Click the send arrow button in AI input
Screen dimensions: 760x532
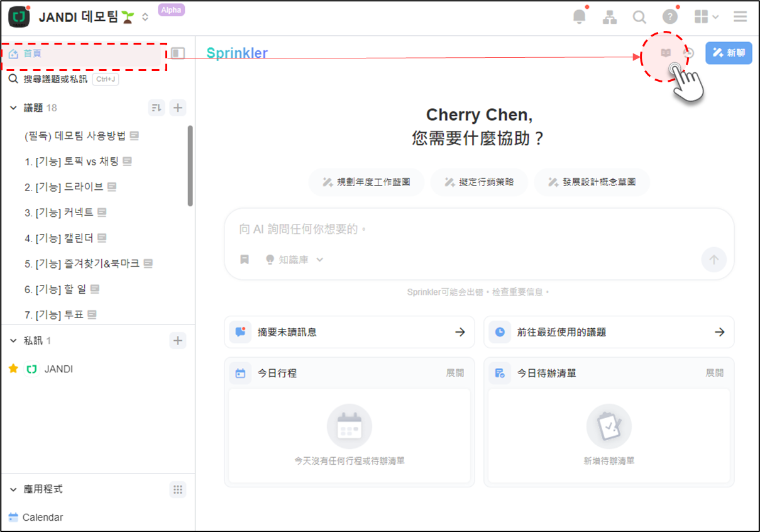(713, 259)
